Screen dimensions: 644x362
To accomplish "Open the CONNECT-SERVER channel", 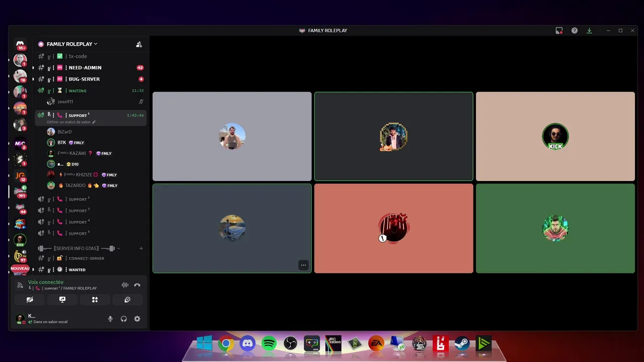I will pos(91,258).
